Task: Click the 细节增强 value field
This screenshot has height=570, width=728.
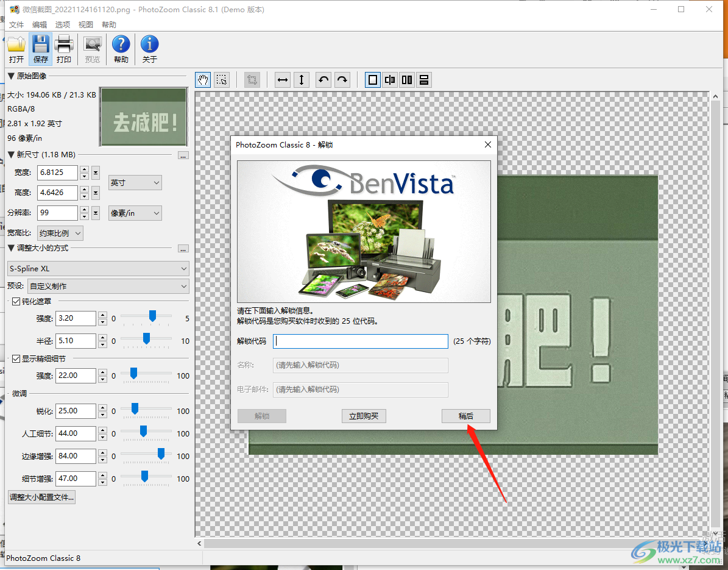Action: point(76,479)
